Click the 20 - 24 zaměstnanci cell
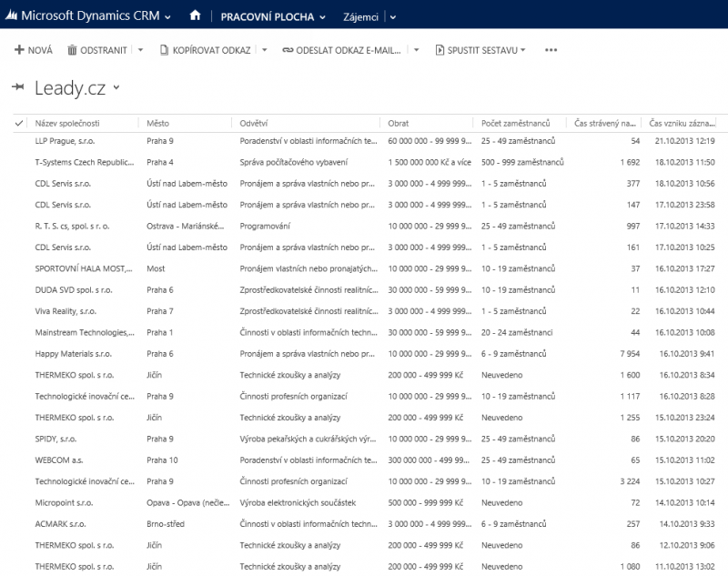The image size is (728, 576). point(517,332)
